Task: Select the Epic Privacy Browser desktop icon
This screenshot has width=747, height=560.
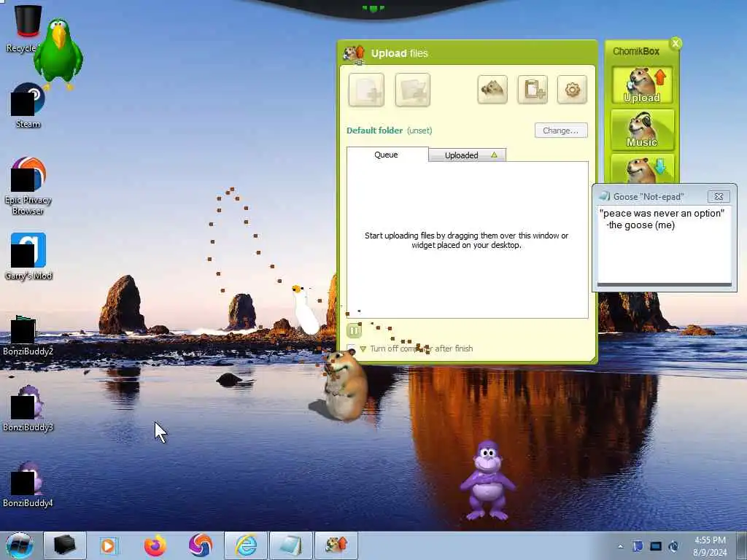Action: click(28, 186)
